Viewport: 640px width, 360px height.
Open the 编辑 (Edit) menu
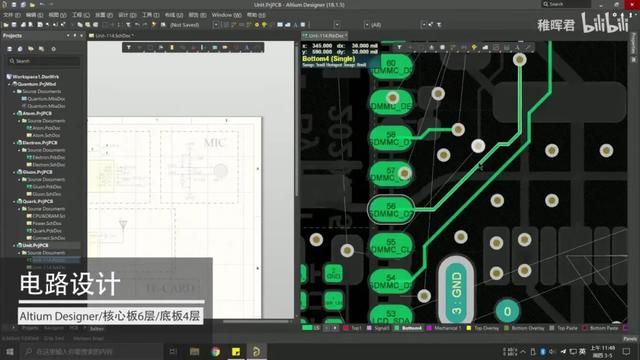point(34,15)
